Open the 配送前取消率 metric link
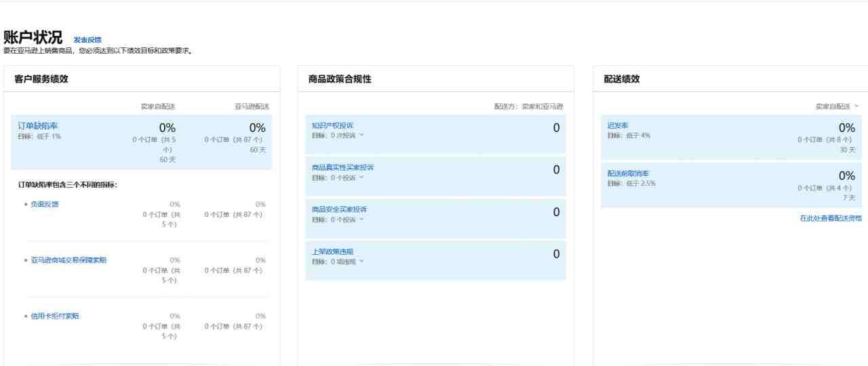The height and width of the screenshot is (366, 868). click(628, 174)
